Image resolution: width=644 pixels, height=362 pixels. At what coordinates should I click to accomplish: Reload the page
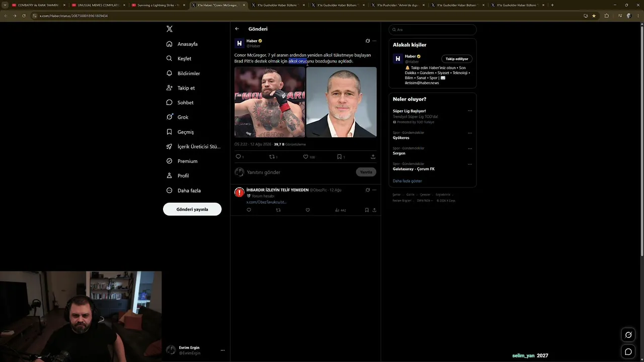pyautogui.click(x=24, y=16)
